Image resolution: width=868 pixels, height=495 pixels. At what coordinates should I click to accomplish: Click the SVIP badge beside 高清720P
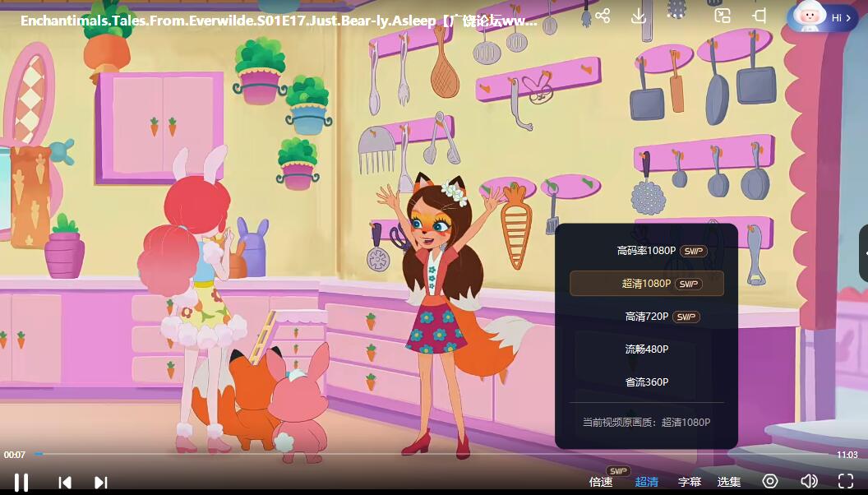(x=686, y=317)
